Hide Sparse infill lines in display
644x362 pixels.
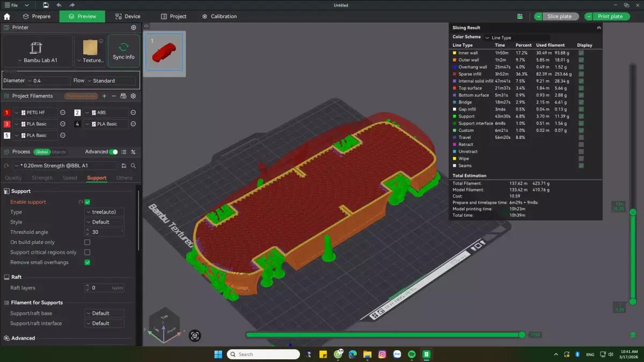pos(581,74)
